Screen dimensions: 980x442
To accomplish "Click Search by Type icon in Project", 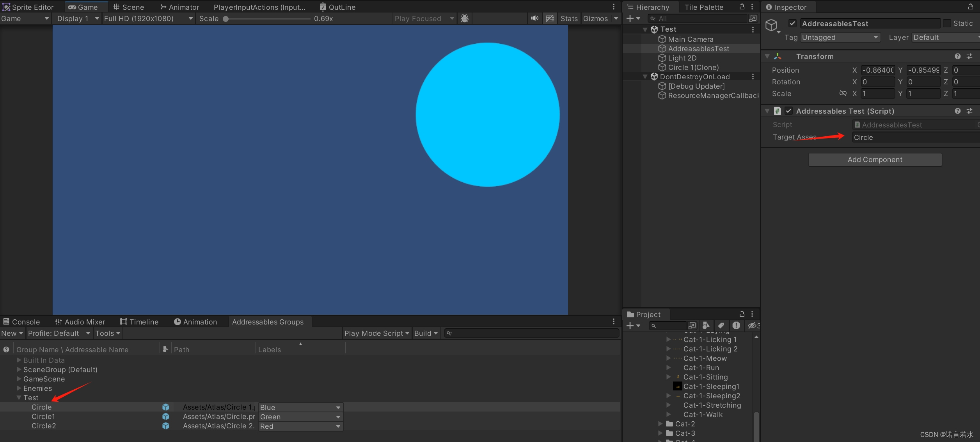I will point(706,326).
